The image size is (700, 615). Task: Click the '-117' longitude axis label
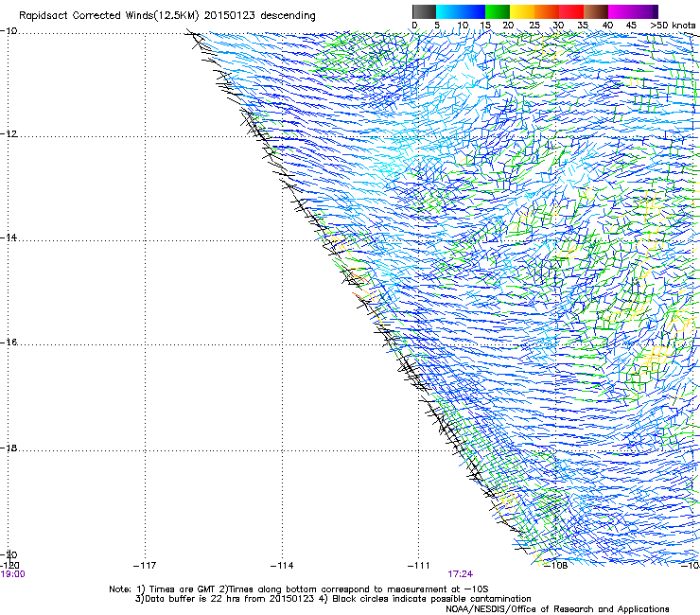[x=145, y=566]
